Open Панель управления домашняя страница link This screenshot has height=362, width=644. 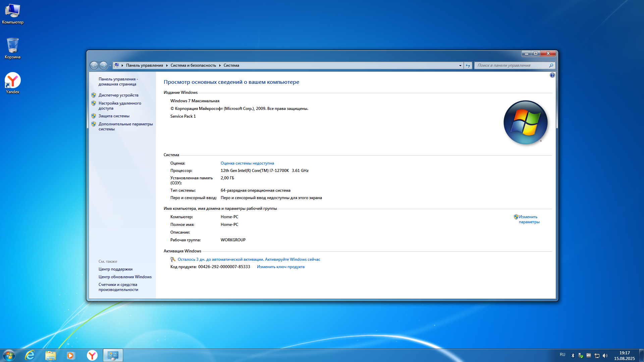[x=118, y=81]
